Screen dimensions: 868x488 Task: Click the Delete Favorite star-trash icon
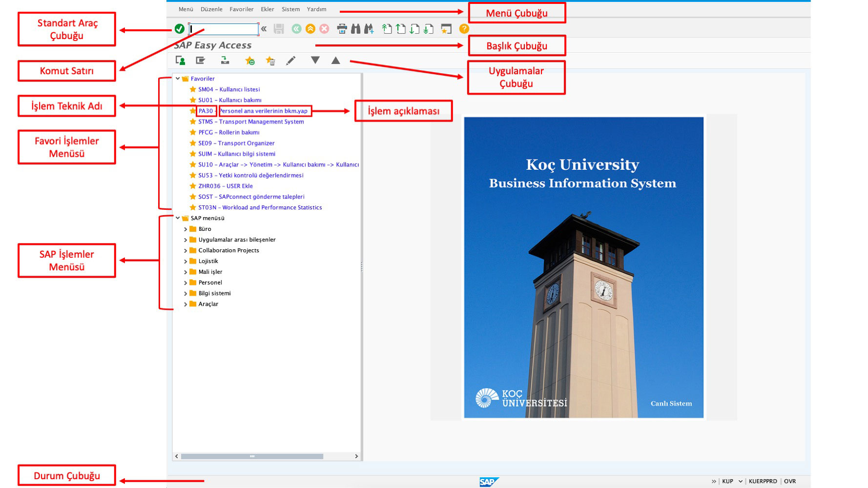(270, 61)
